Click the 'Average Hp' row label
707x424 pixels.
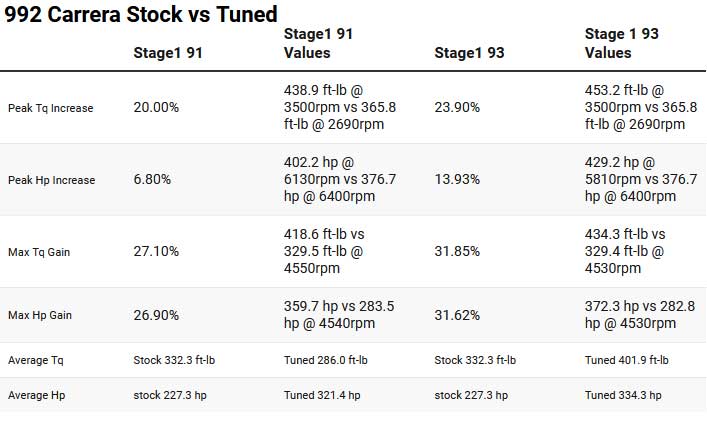pyautogui.click(x=37, y=395)
